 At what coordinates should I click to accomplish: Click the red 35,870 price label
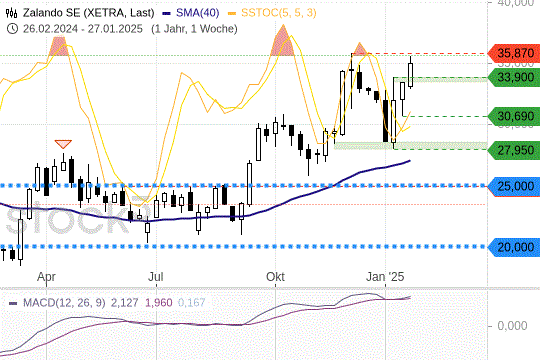(x=514, y=53)
